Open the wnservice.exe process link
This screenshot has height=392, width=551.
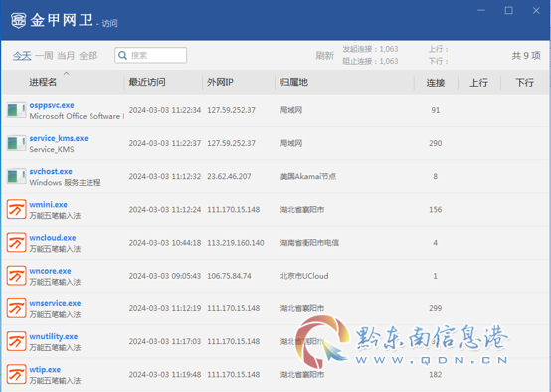click(55, 303)
